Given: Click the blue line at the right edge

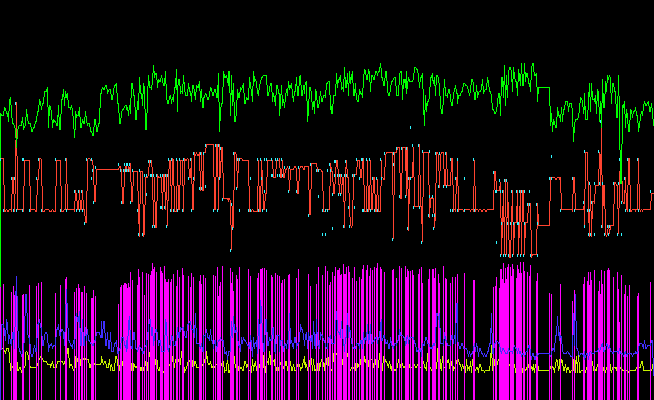Looking at the screenshot, I should coord(650,350).
